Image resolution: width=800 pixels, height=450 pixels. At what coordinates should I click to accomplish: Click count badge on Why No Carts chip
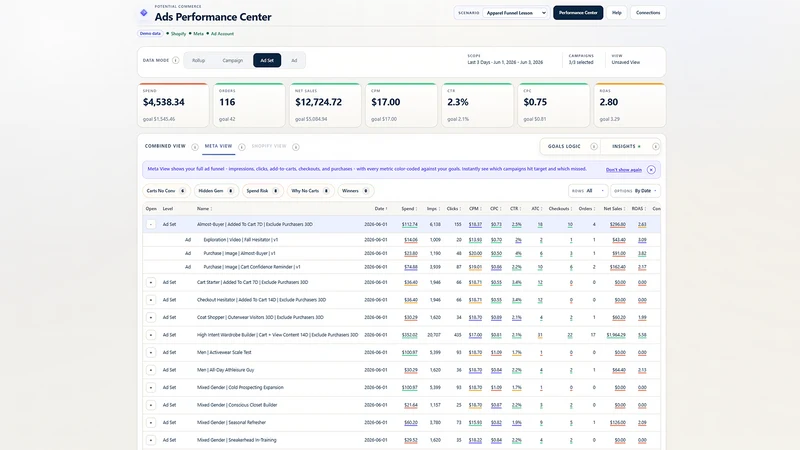[x=326, y=191]
